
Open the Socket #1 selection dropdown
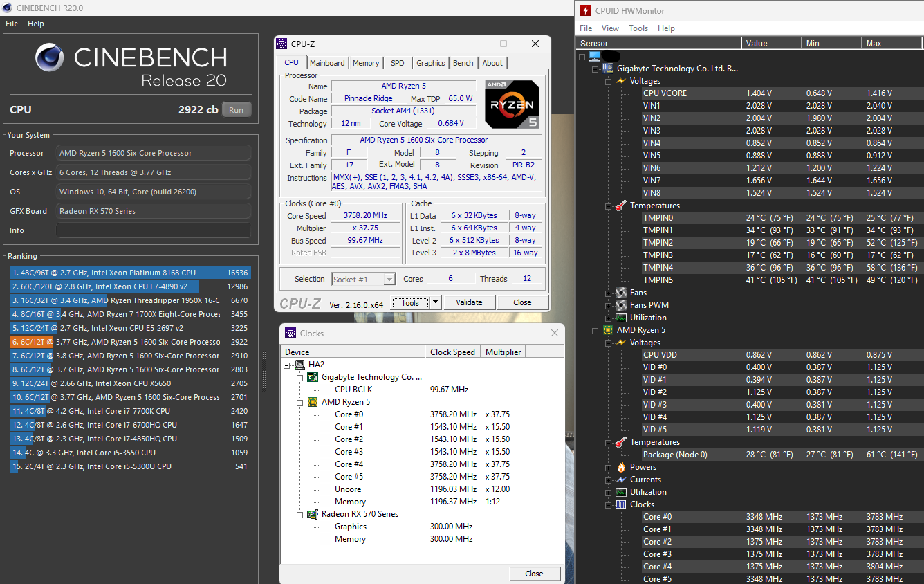[x=389, y=279]
